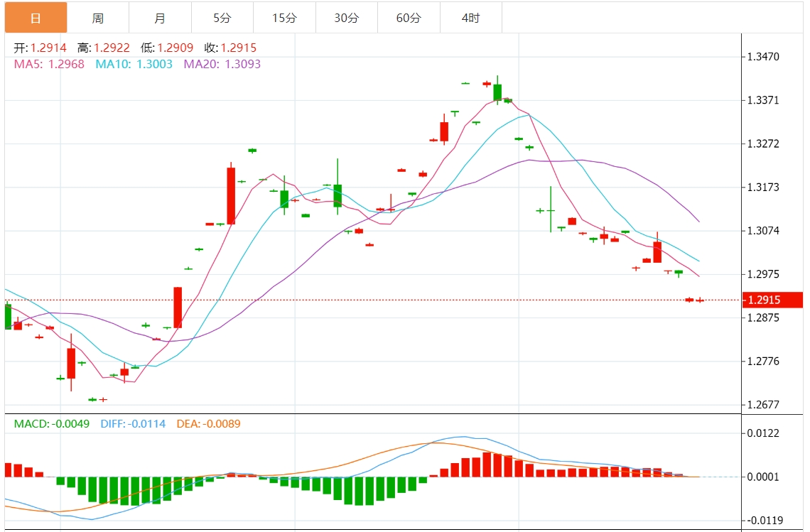810x532 pixels.
Task: Click the 1.3074 price axis label
Action: pos(763,230)
